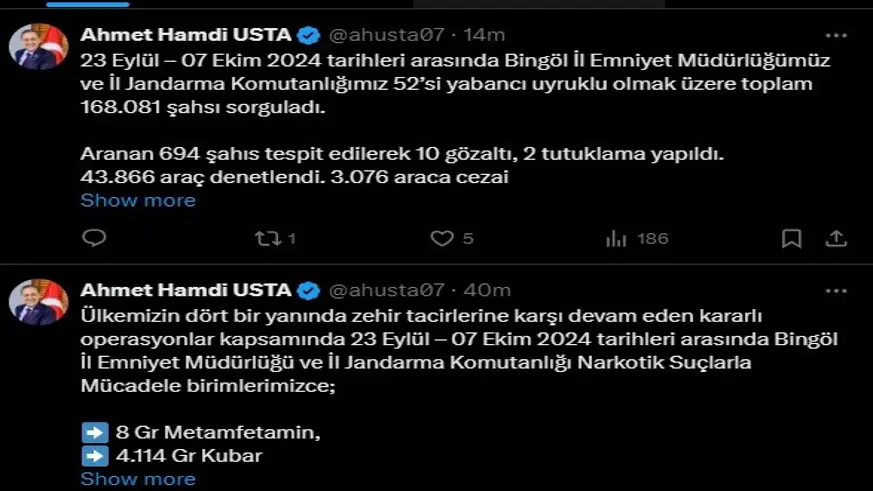Like the first tweet with 5 likes
This screenshot has width=873, height=491.
click(442, 239)
